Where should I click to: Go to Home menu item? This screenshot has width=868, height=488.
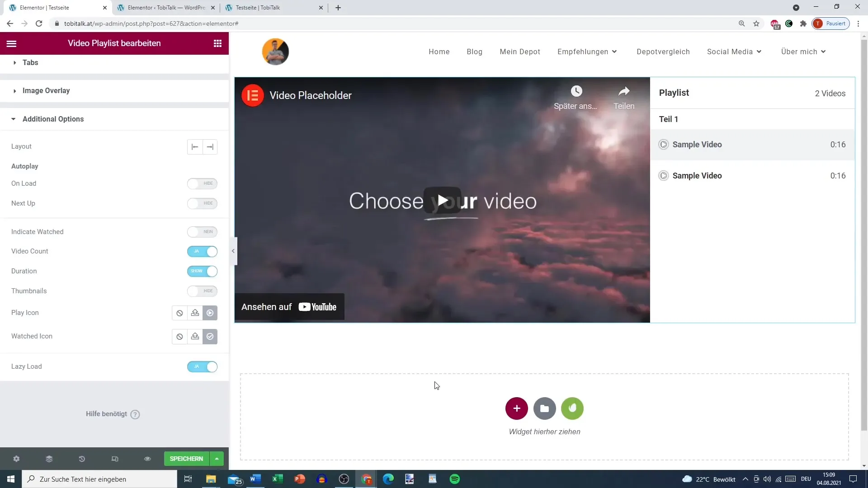[x=439, y=52]
